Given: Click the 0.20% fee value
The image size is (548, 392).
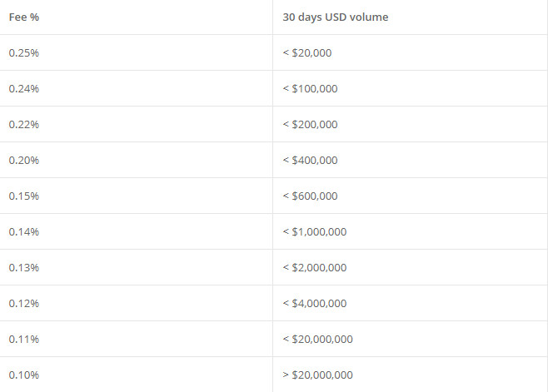Looking at the screenshot, I should pos(24,161).
